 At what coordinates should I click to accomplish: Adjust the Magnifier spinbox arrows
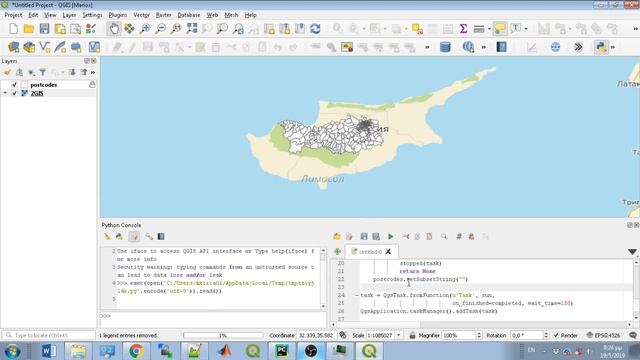[x=479, y=335]
